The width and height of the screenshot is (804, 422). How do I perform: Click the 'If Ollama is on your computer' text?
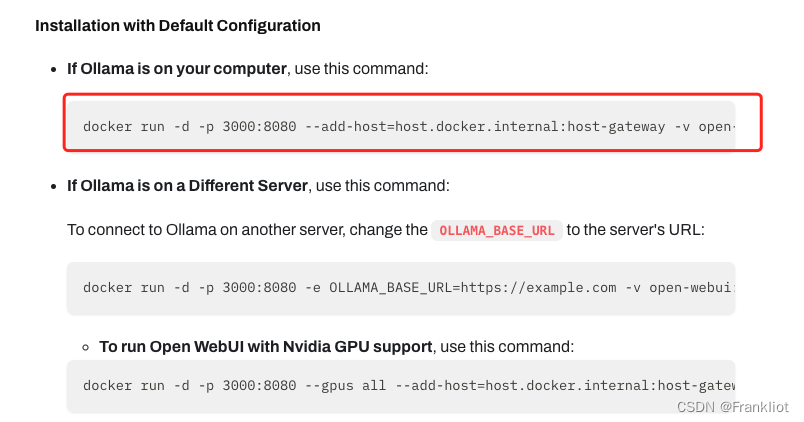pos(176,69)
